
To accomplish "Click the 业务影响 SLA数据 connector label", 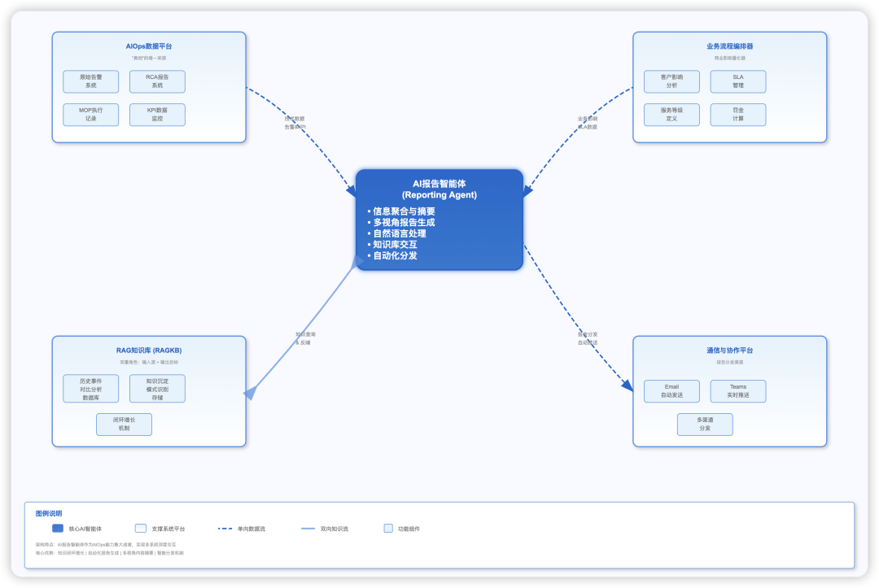I will coord(588,123).
